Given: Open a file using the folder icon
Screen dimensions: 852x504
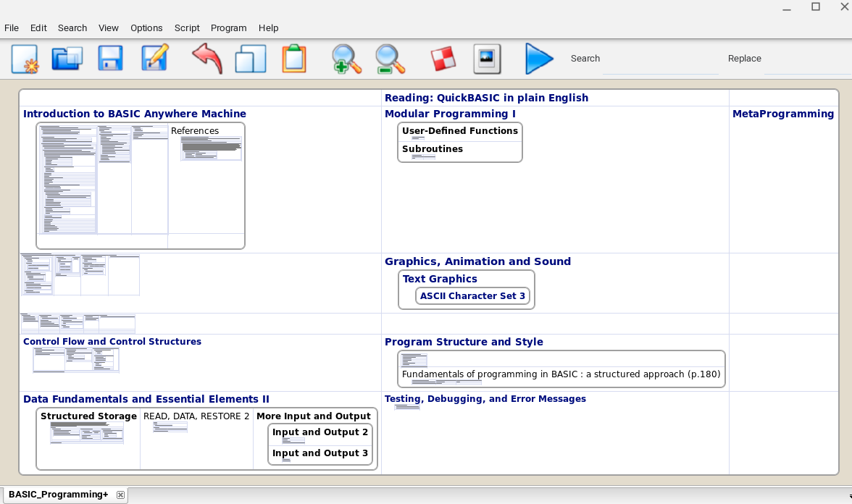Looking at the screenshot, I should [x=67, y=59].
